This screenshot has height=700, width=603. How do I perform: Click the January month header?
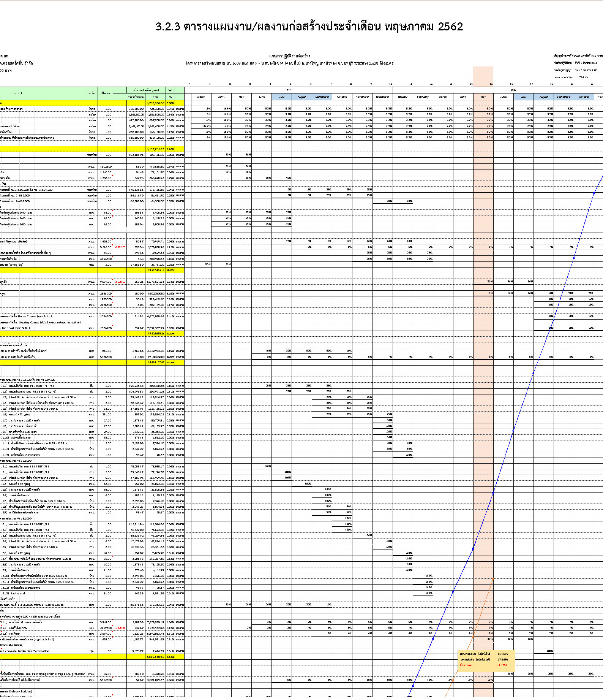[x=403, y=97]
